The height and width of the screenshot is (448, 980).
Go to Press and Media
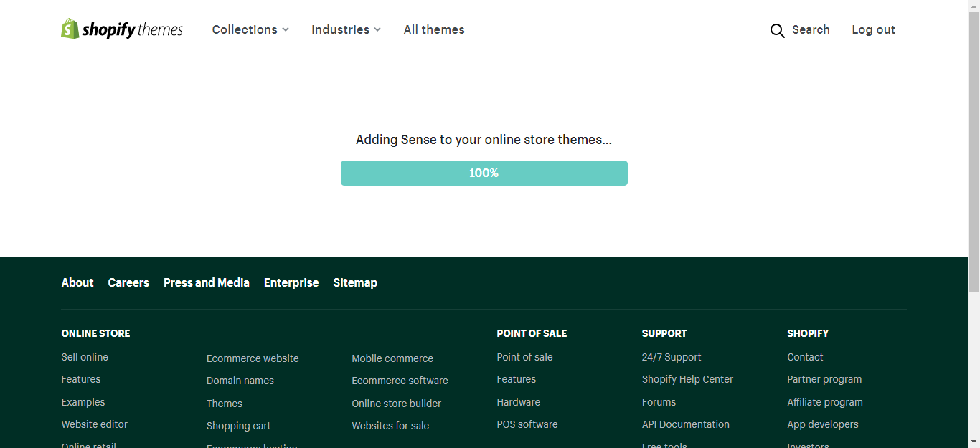[207, 282]
